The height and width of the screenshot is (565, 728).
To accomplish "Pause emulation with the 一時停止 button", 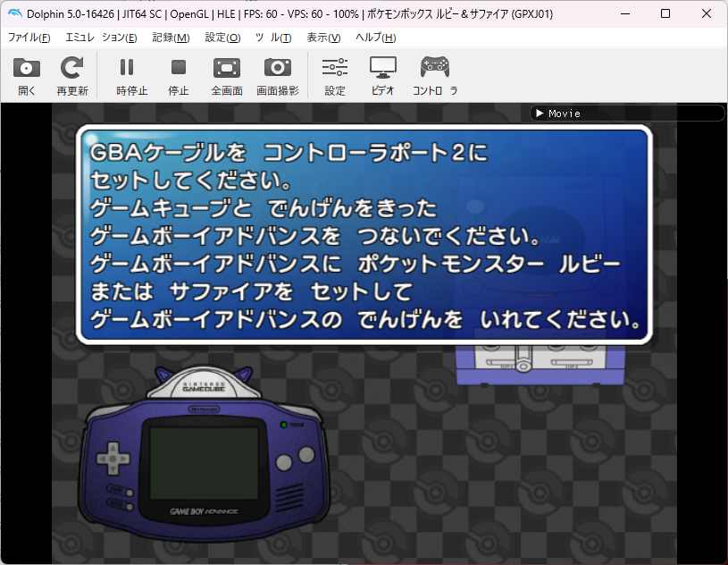I will click(x=131, y=76).
